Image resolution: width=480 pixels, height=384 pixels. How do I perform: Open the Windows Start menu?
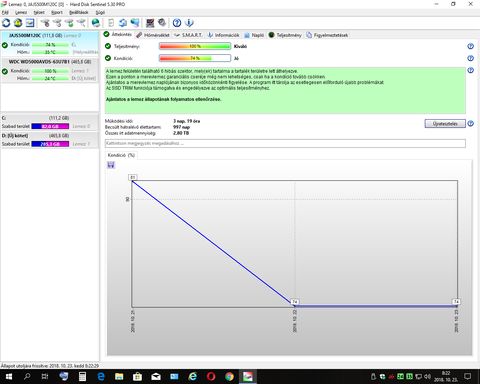click(9, 377)
